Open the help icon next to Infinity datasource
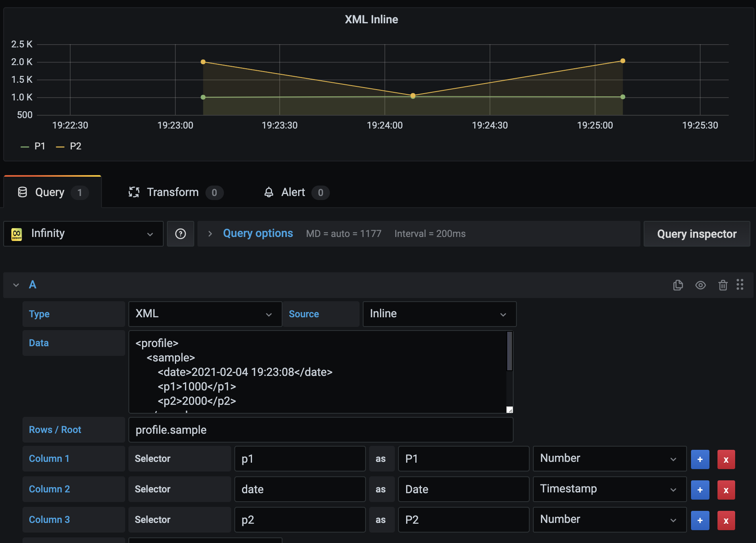The image size is (756, 543). pos(181,234)
